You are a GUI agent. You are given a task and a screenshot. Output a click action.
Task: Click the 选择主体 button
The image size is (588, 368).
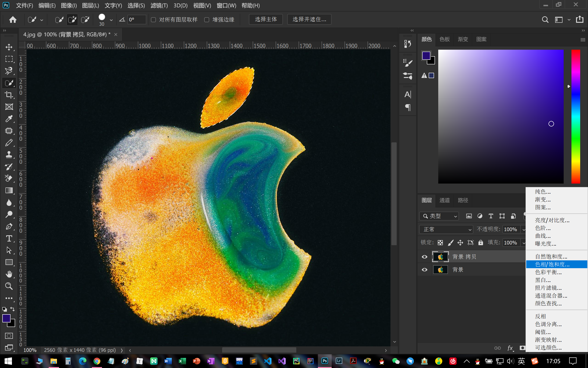[266, 19]
